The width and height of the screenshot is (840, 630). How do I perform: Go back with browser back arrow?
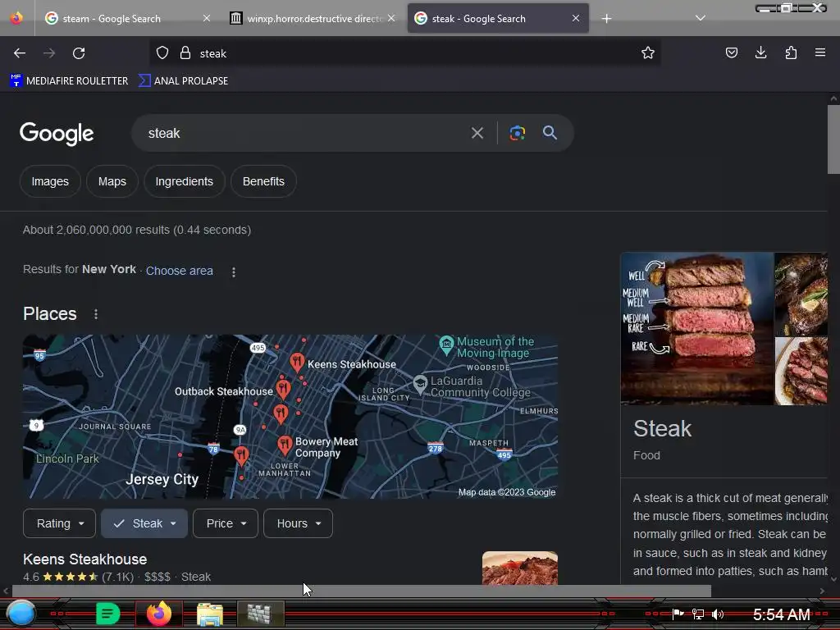[x=20, y=53]
